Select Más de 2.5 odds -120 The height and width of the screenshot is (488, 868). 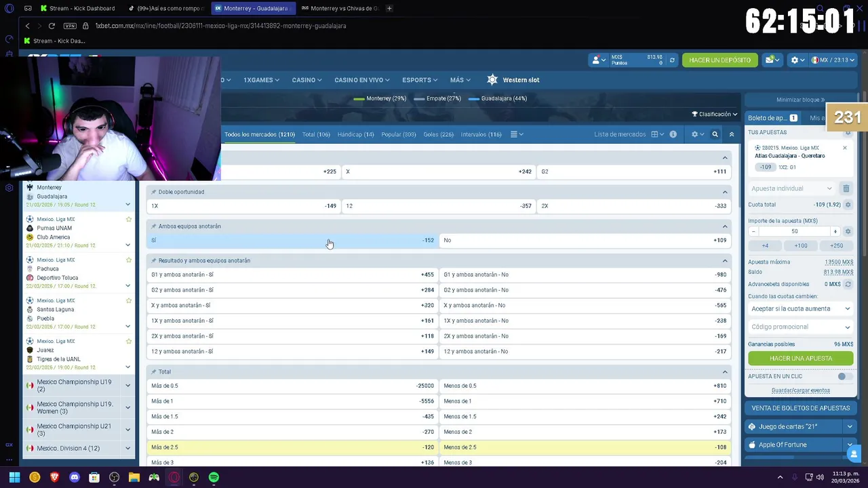[292, 447]
